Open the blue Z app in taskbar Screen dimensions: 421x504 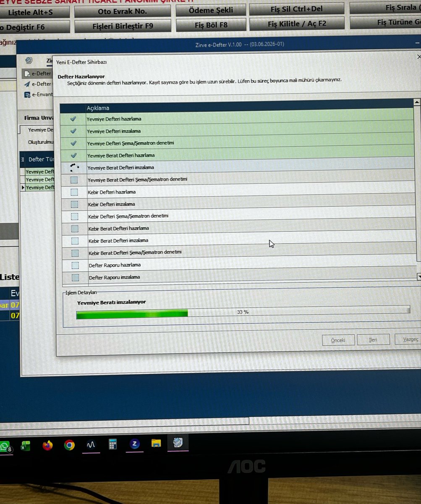click(x=135, y=444)
